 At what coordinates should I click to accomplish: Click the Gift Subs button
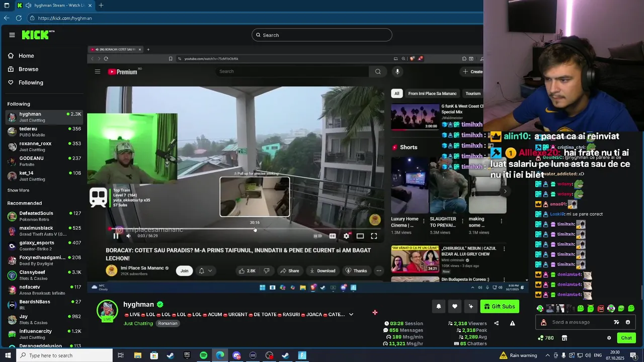500,306
